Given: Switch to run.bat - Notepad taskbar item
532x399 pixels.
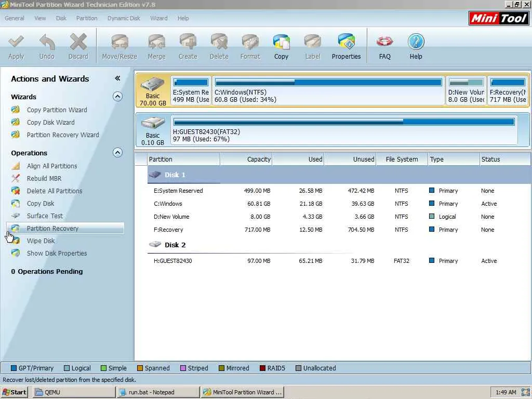Looking at the screenshot, I should click(158, 392).
